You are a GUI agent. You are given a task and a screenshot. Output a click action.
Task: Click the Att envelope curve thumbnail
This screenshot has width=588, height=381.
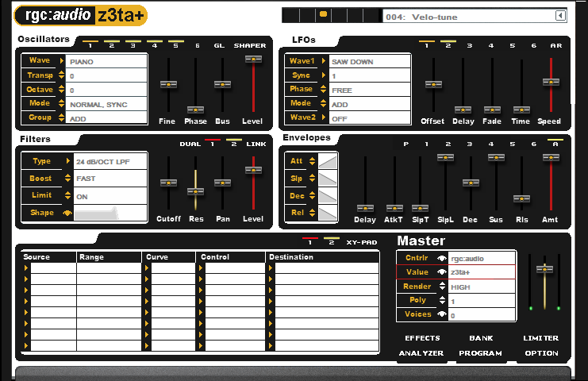click(x=328, y=161)
